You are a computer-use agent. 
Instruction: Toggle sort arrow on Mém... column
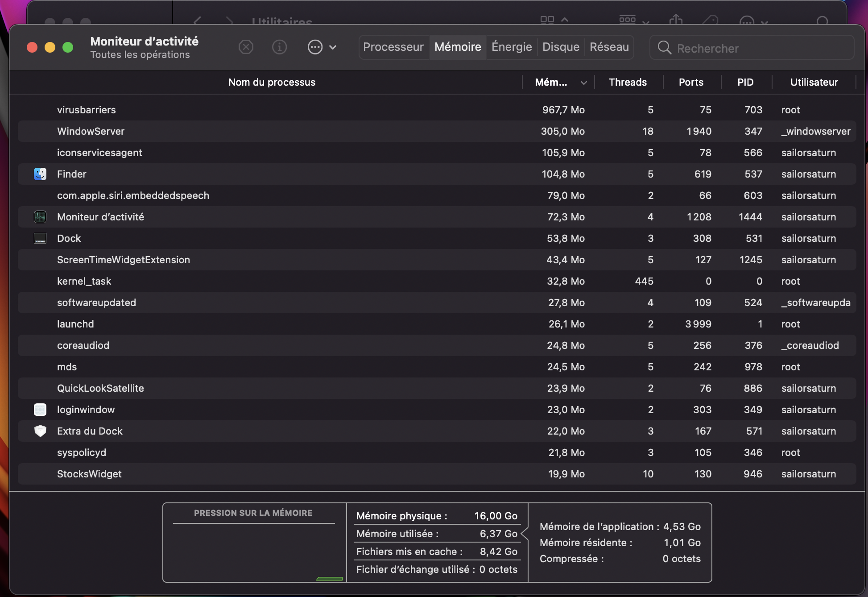583,83
